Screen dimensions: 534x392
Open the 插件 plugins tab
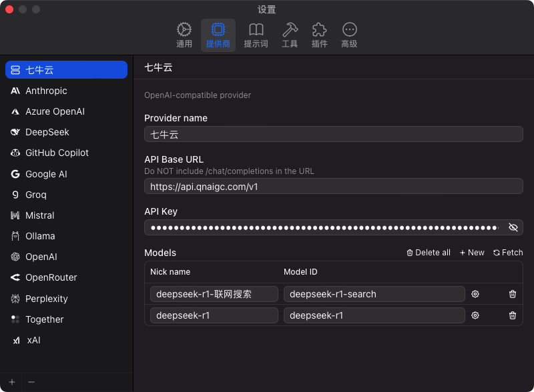pos(320,35)
